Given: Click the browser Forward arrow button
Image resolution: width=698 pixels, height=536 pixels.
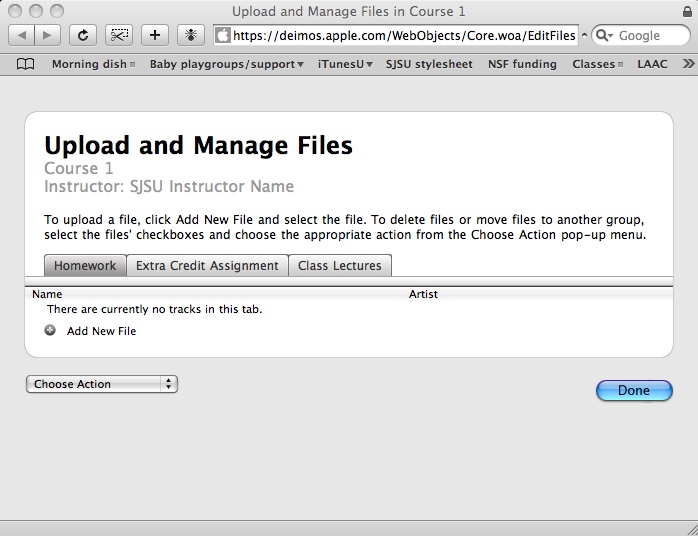Looking at the screenshot, I should [47, 35].
